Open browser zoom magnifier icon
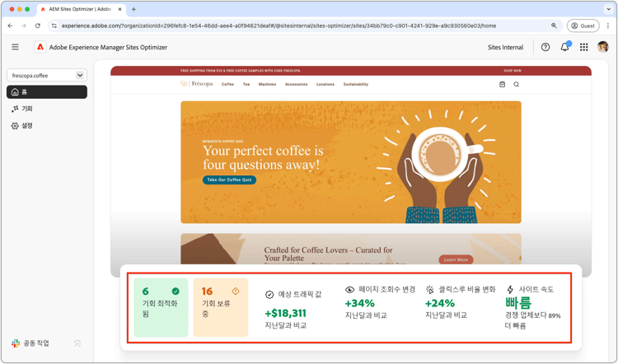The height and width of the screenshot is (364, 618). (x=554, y=26)
